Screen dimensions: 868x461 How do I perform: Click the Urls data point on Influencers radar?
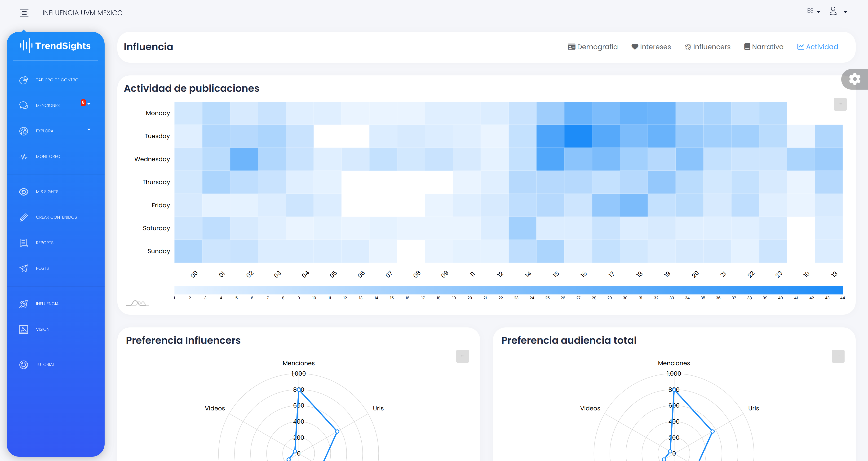[337, 431]
